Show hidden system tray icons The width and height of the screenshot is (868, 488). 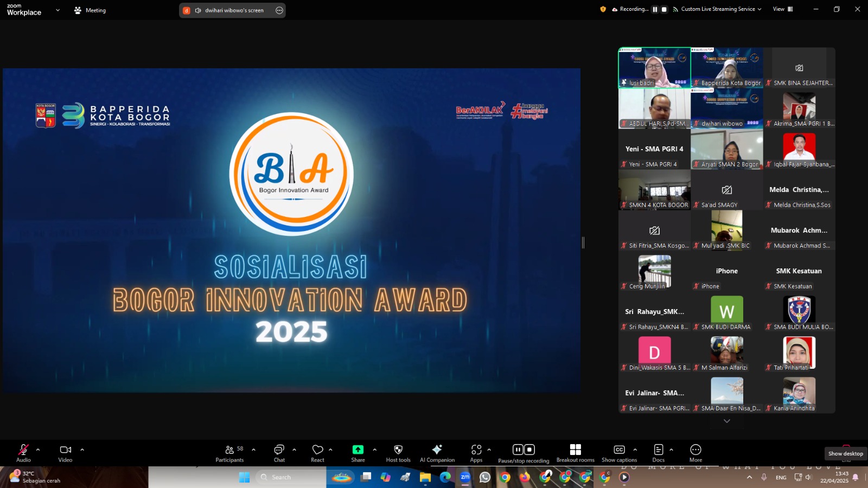(749, 477)
